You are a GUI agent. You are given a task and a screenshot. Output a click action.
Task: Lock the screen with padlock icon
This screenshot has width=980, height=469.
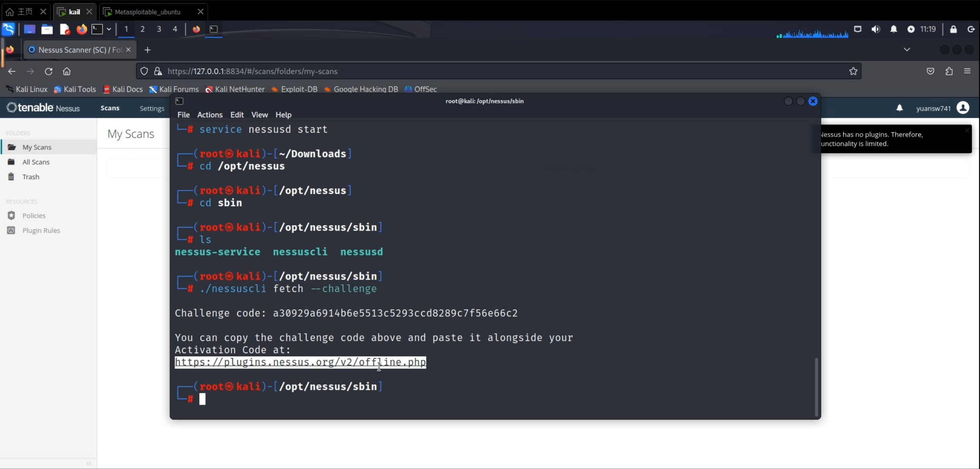pos(953,29)
